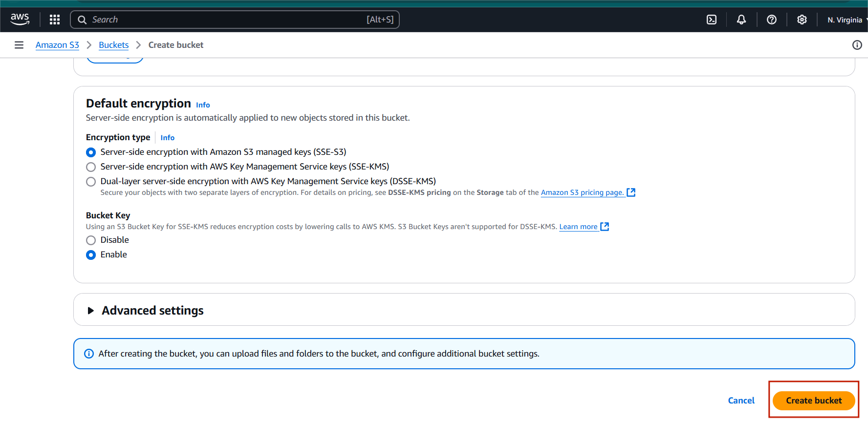
Task: Click the search magnifier icon
Action: tap(82, 20)
